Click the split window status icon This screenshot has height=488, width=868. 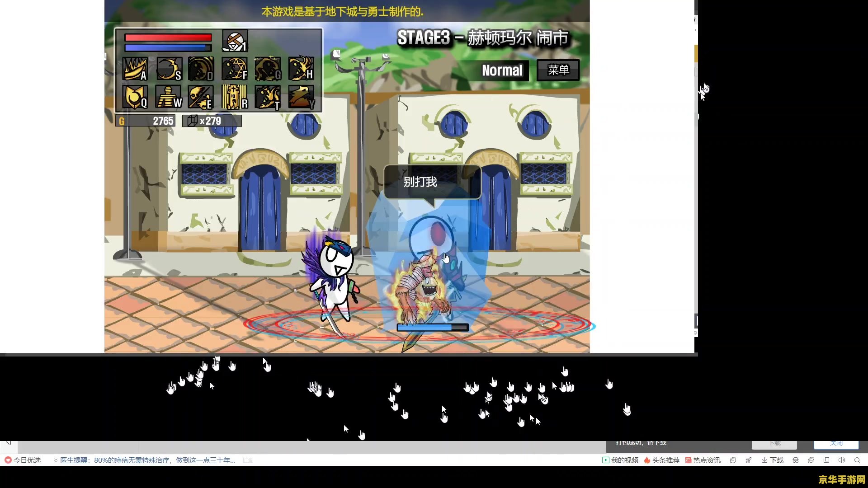[826, 460]
